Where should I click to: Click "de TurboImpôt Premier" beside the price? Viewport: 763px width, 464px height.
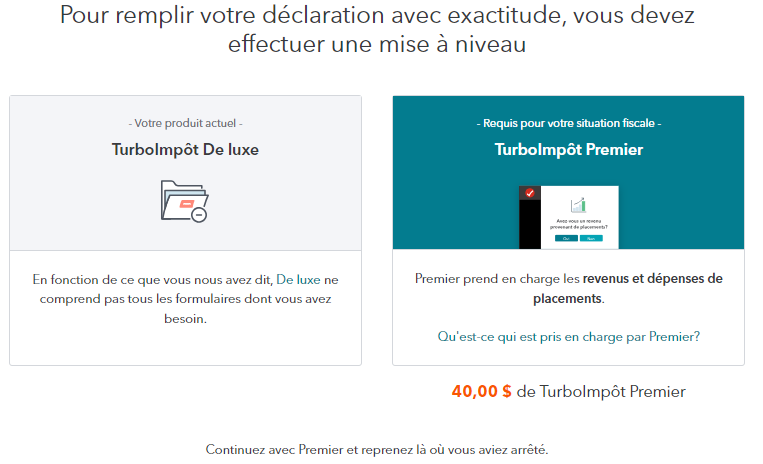pos(601,391)
